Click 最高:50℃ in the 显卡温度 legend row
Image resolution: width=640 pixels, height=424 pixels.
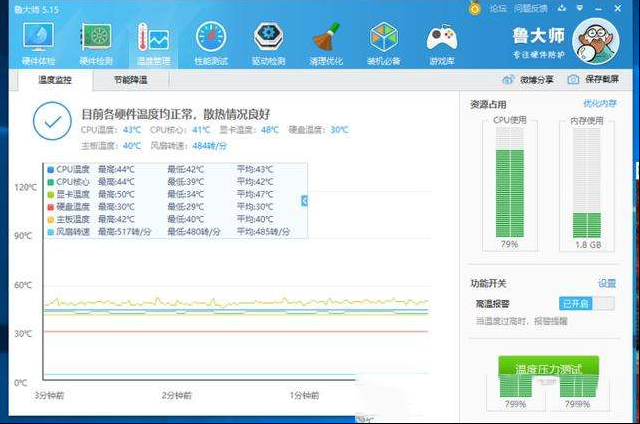click(x=116, y=195)
